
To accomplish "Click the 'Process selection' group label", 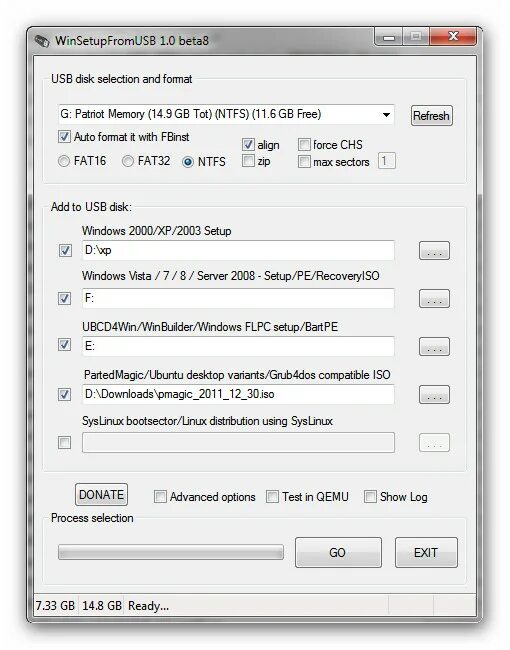I will coord(92,518).
